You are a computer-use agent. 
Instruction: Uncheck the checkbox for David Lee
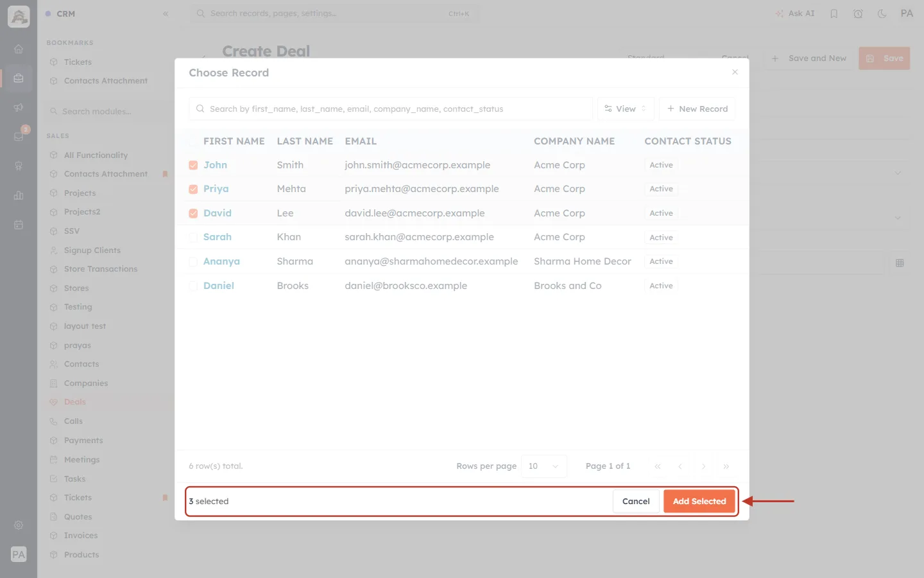[193, 213]
